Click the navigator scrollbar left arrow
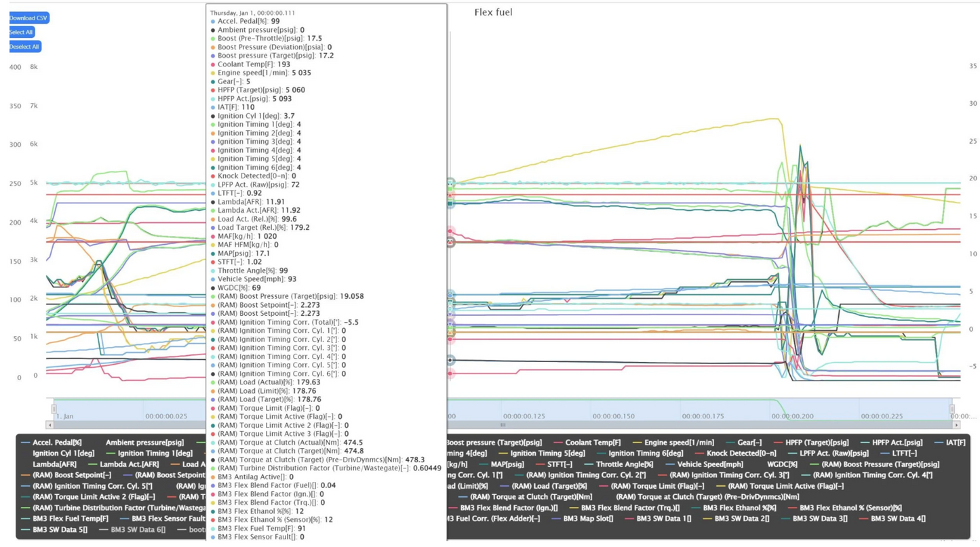The width and height of the screenshot is (980, 547). (50, 425)
